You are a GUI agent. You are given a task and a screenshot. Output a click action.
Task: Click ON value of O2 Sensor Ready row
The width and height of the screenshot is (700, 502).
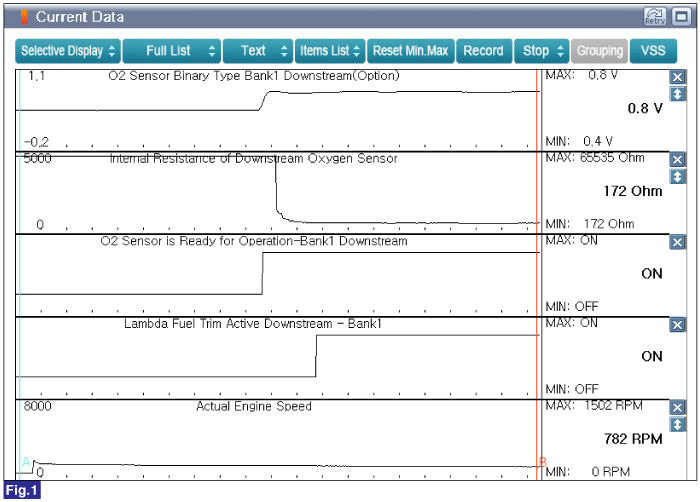(x=652, y=274)
